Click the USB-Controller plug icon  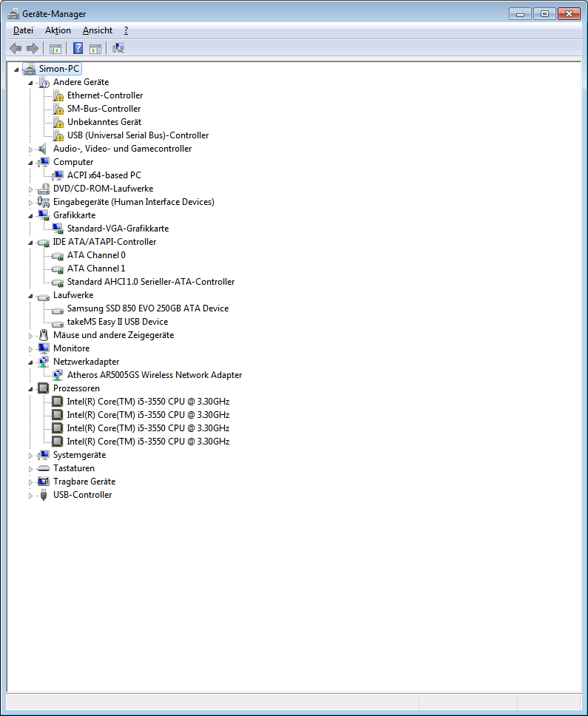pos(44,495)
